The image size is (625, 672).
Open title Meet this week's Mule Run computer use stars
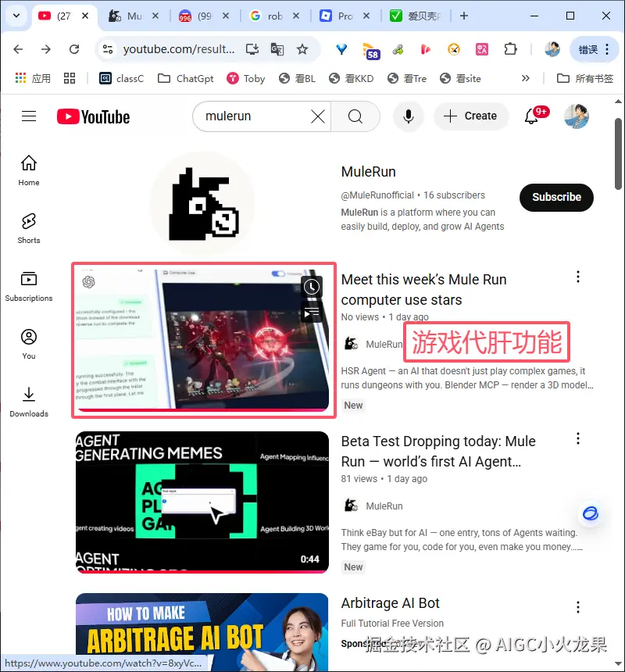pos(423,289)
